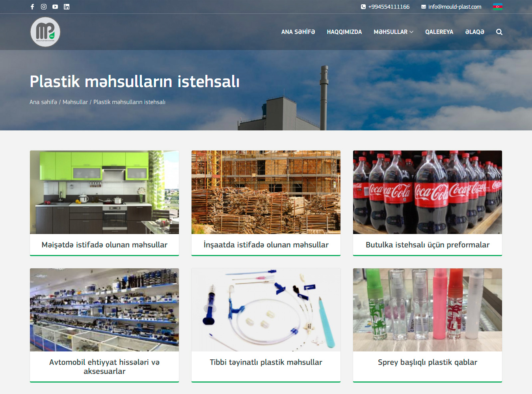The width and height of the screenshot is (532, 394).
Task: Open the YouTube social icon
Action: tap(55, 7)
